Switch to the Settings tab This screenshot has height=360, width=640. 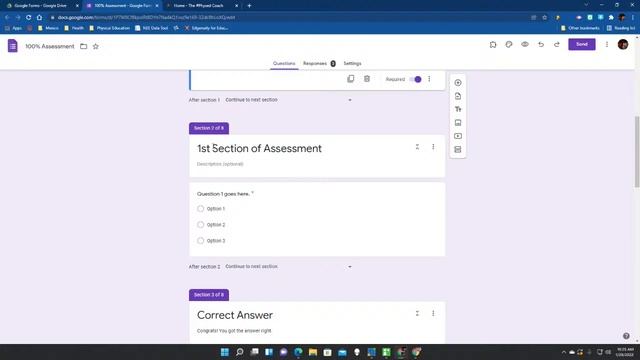point(352,64)
